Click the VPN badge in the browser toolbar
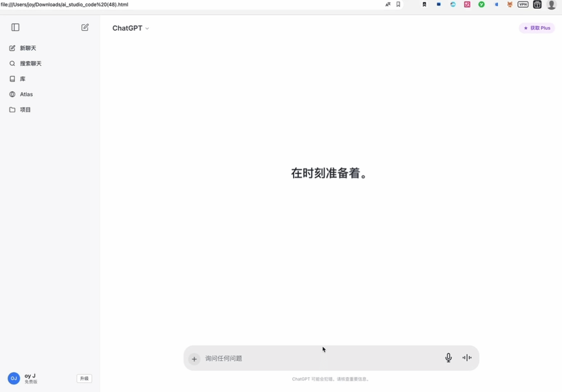Viewport: 562px width, 392px height. coord(523,4)
